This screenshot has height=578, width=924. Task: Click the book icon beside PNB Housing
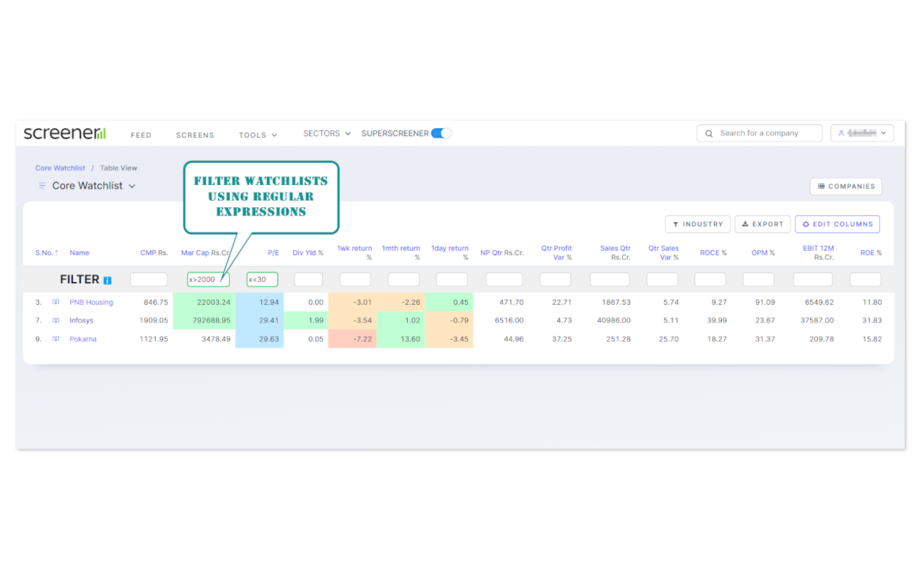pos(56,302)
